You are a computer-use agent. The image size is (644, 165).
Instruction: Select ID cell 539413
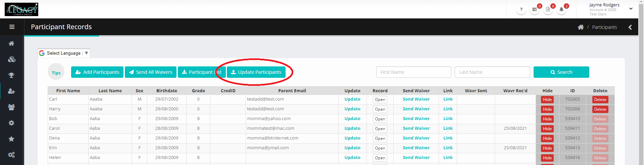pyautogui.click(x=573, y=148)
